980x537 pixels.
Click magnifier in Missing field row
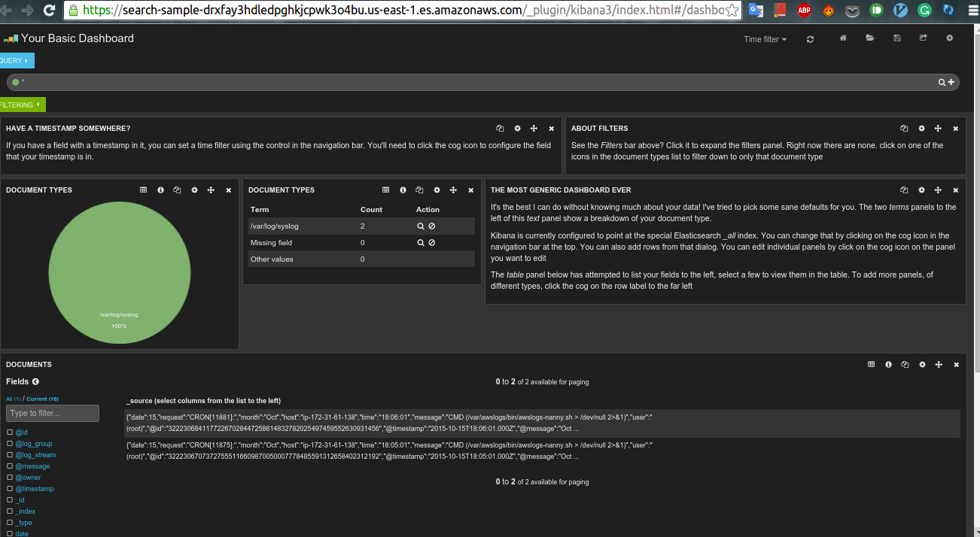[421, 242]
